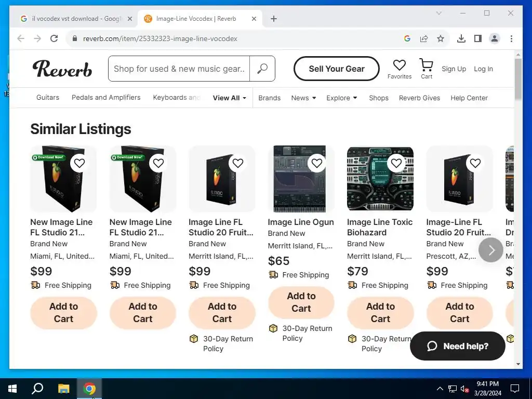The height and width of the screenshot is (399, 532).
Task: Expand the News dropdown menu
Action: coord(303,98)
